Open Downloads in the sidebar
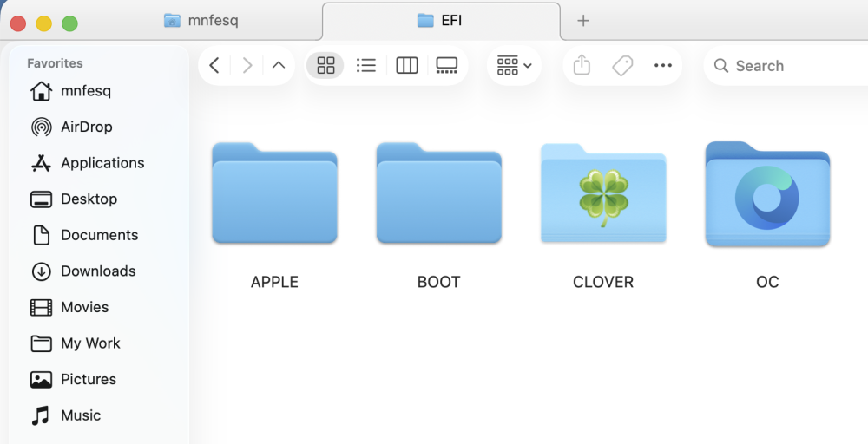Screen dimensions: 868x444 (83, 271)
